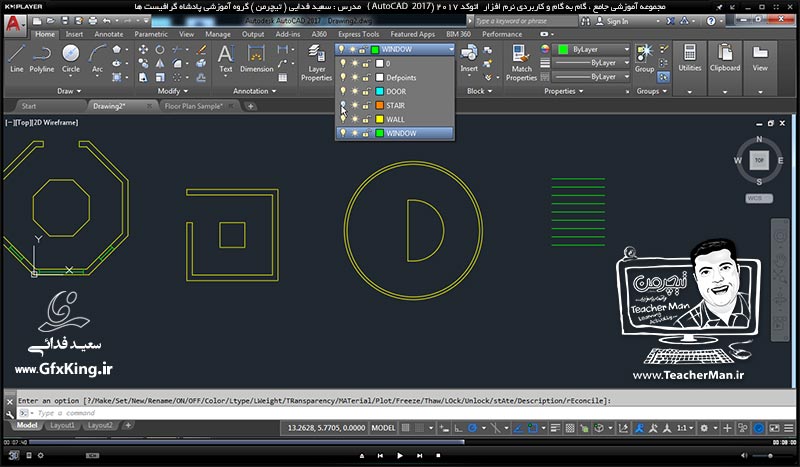Expand the Annotation panel
Screen dimensions: 800x467
(x=255, y=91)
